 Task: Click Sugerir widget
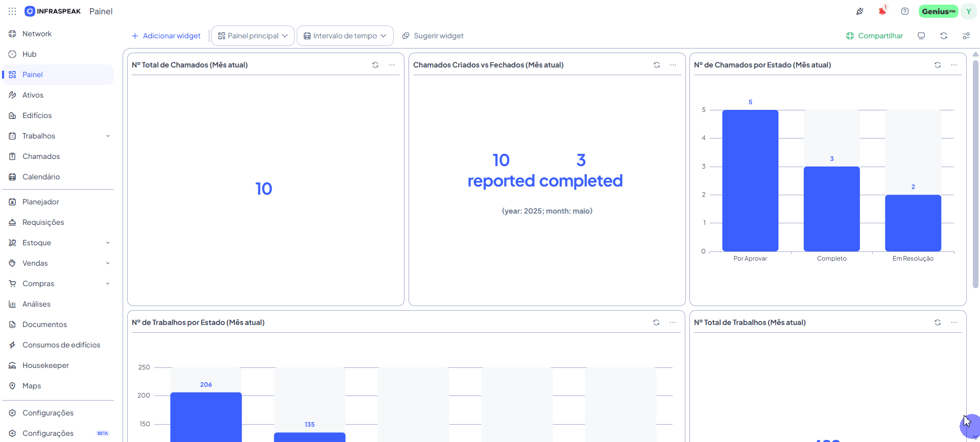(x=433, y=36)
